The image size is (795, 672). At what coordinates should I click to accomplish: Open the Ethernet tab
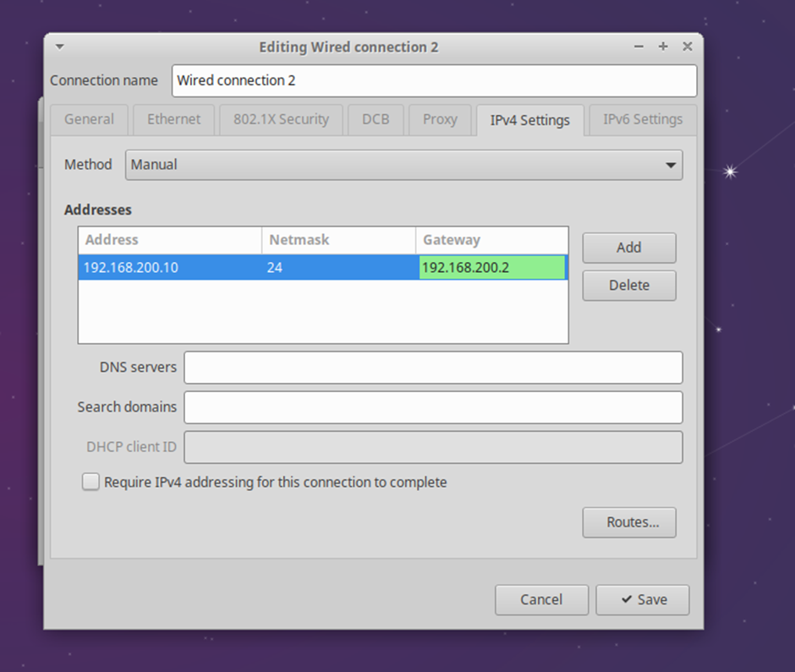click(x=174, y=119)
